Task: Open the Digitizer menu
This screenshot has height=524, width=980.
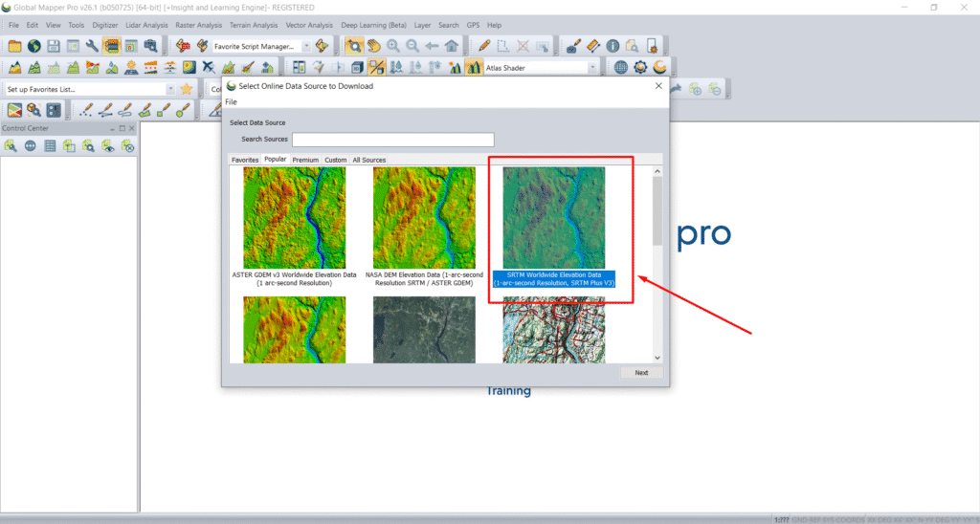Action: click(104, 25)
